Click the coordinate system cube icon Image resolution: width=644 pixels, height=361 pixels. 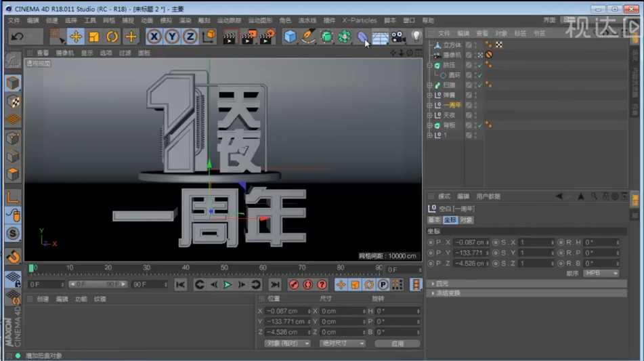tap(209, 37)
